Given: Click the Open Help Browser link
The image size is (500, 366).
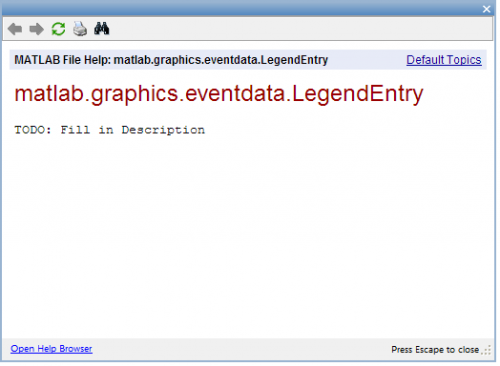Looking at the screenshot, I should point(51,349).
